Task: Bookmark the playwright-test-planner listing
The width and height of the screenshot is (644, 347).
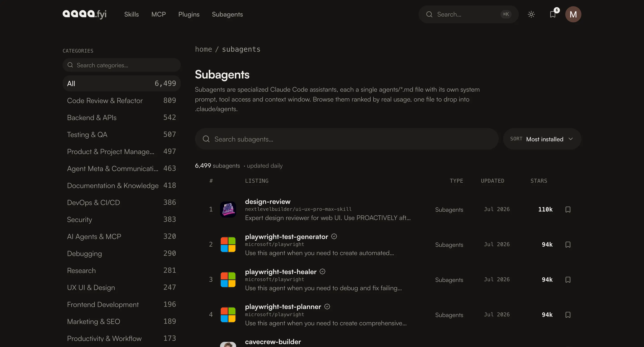Action: coord(568,315)
